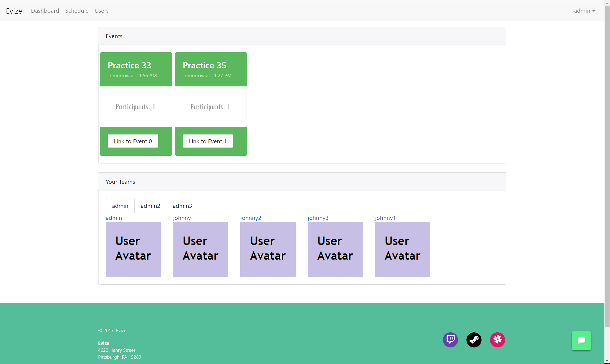Open the green chat bubble widget
The height and width of the screenshot is (364, 610).
point(581,340)
